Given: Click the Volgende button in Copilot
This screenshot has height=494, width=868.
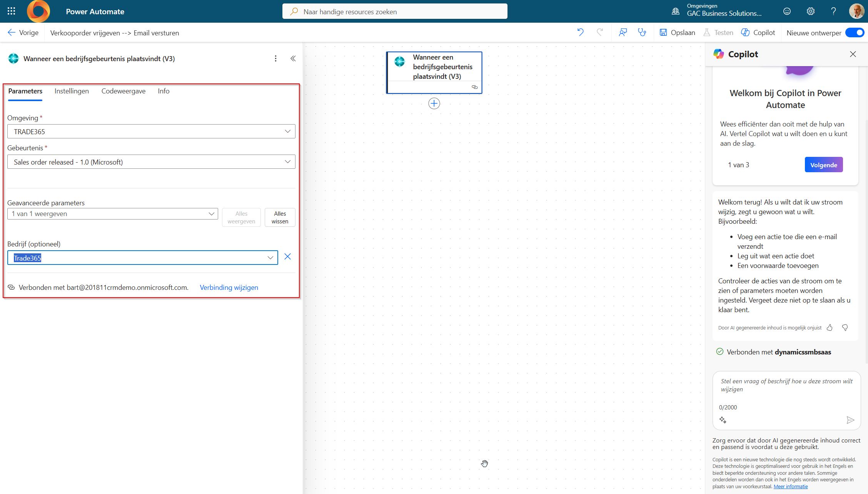Looking at the screenshot, I should (823, 165).
